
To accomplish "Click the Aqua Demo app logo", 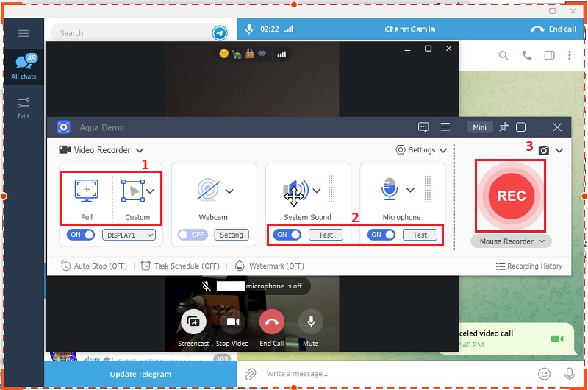I will [64, 127].
